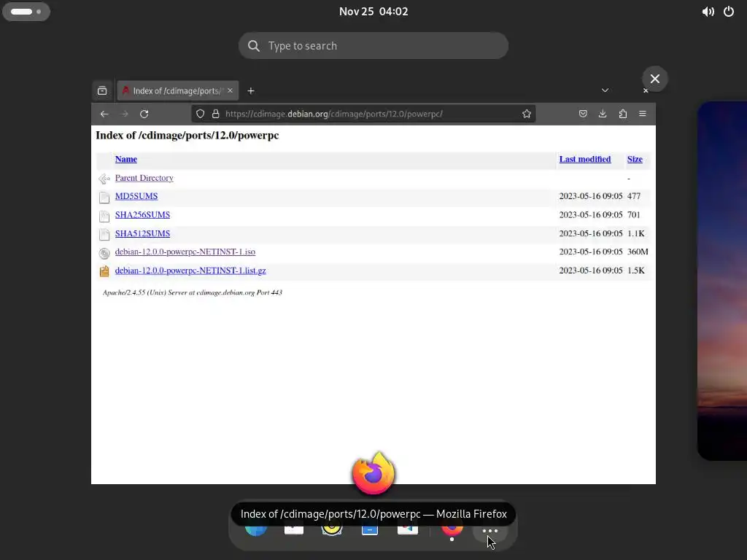
Task: Close the 'Index of /cdimage/ports/' tab
Action: click(x=230, y=90)
